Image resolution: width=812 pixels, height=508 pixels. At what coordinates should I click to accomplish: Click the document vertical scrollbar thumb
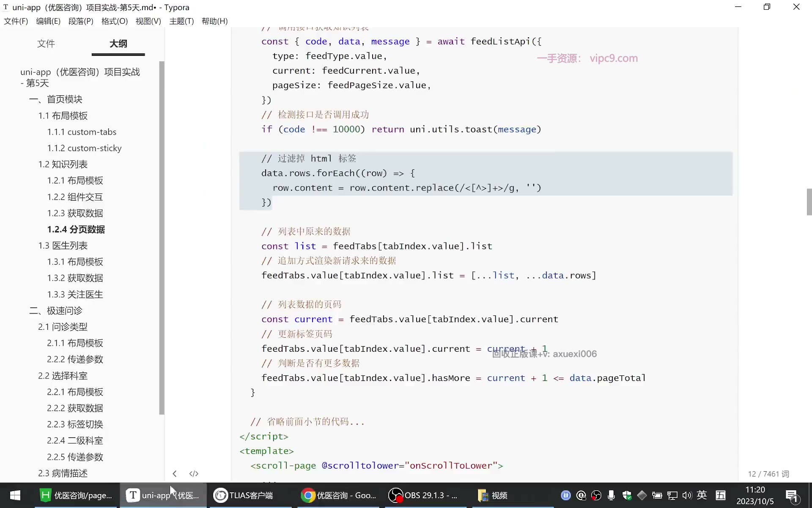click(809, 202)
